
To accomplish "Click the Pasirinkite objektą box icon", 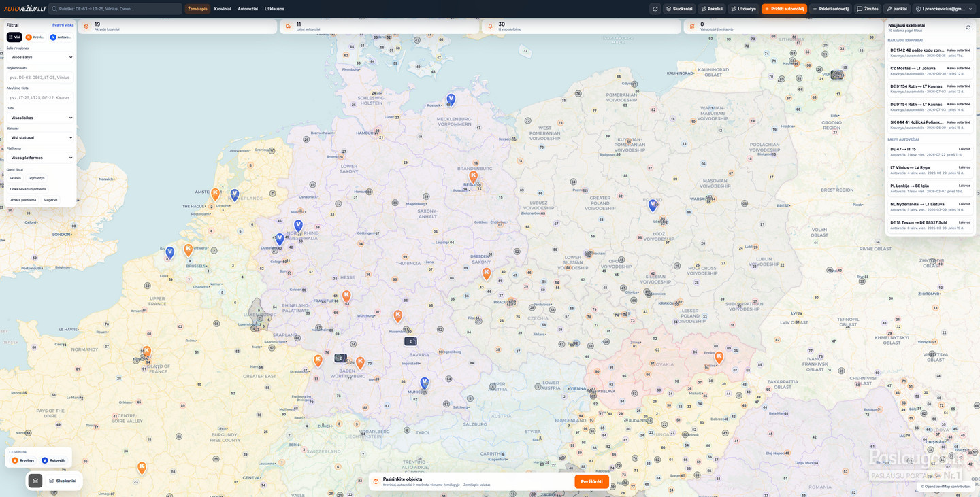I will point(376,481).
